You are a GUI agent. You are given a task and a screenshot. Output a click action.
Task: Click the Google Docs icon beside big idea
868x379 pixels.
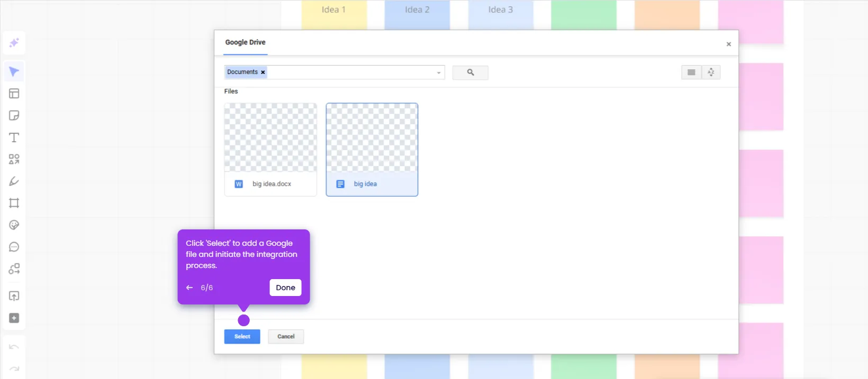(340, 184)
